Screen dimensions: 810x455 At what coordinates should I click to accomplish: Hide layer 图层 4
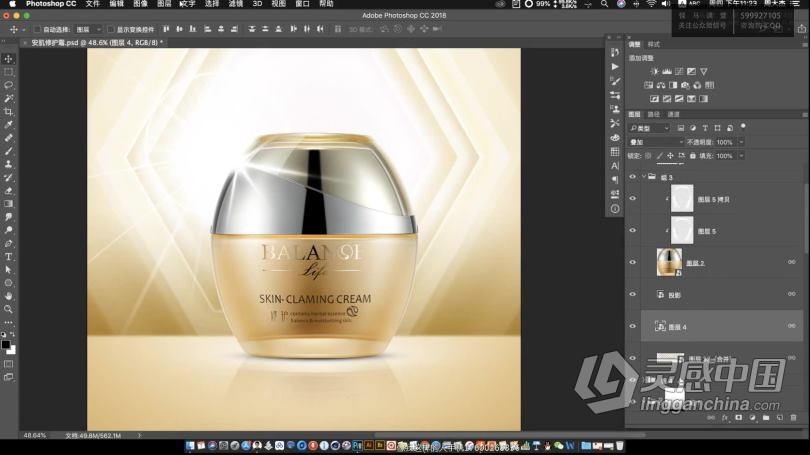tap(633, 326)
